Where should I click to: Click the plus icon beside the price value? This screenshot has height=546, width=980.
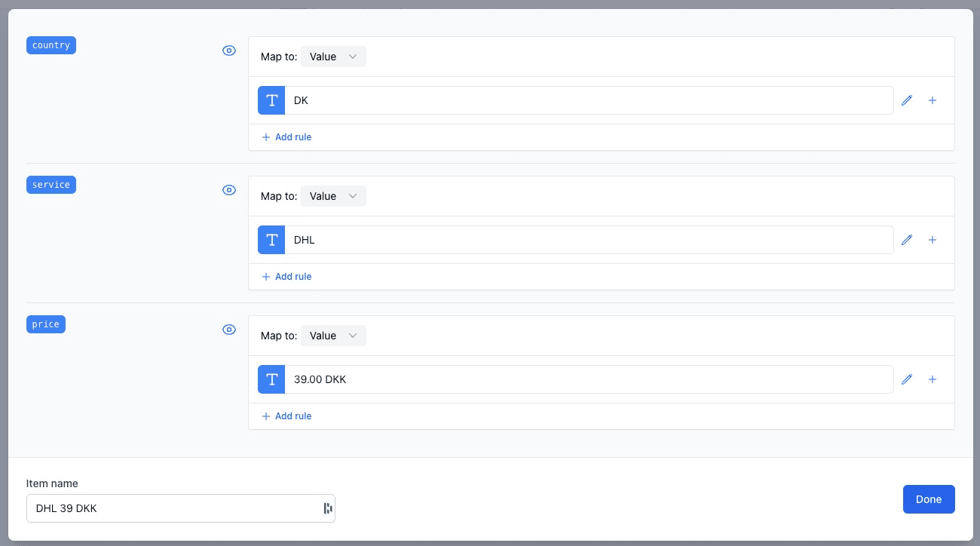(933, 379)
